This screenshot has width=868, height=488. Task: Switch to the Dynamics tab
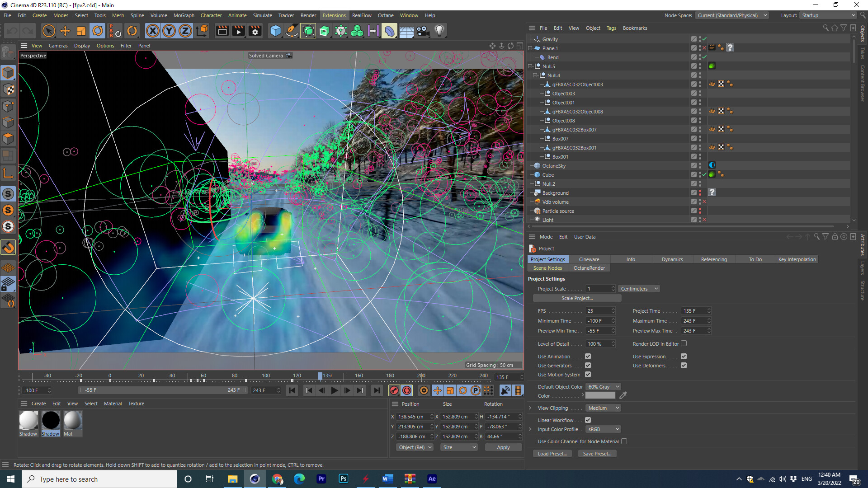[x=672, y=259]
